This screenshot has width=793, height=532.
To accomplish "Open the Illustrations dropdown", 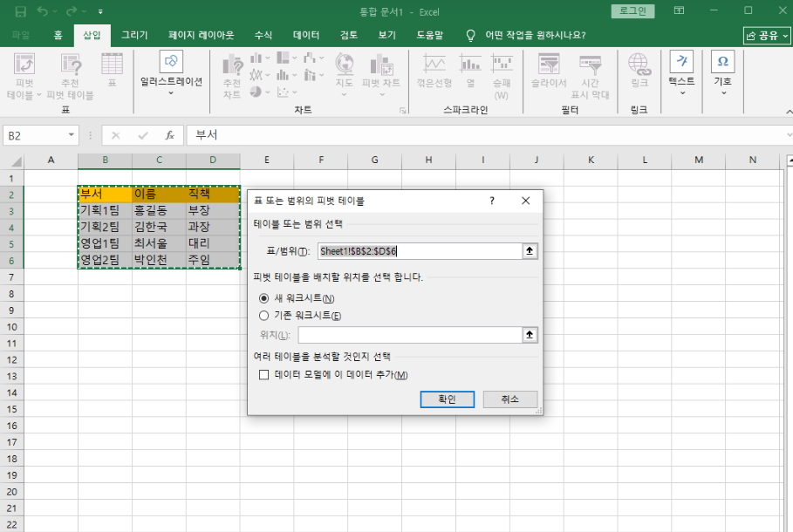I will click(x=171, y=75).
